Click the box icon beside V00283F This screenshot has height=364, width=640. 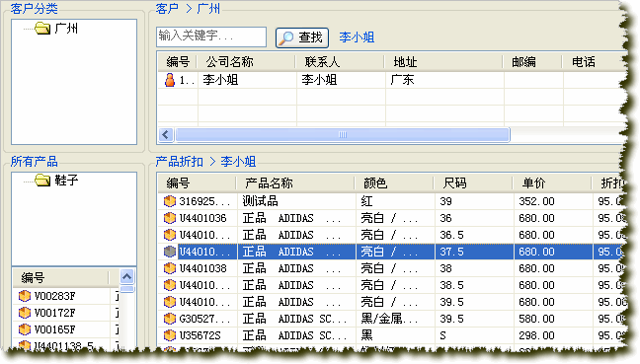point(25,296)
